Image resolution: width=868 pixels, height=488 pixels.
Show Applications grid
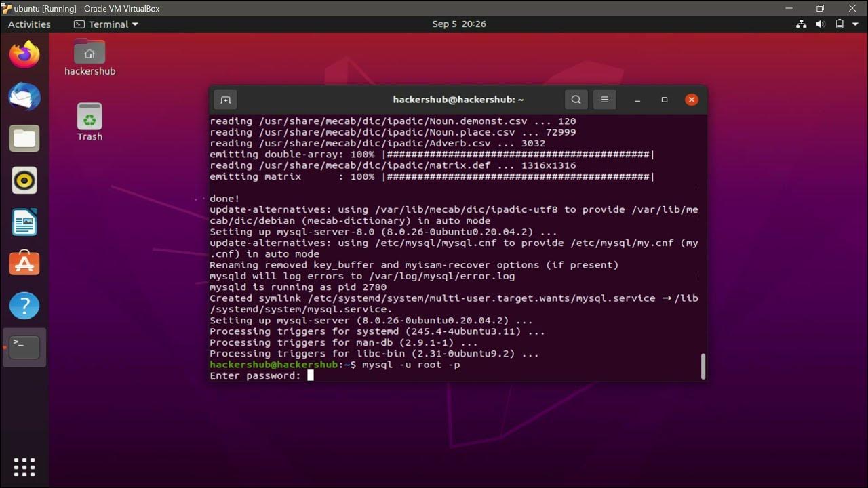24,466
